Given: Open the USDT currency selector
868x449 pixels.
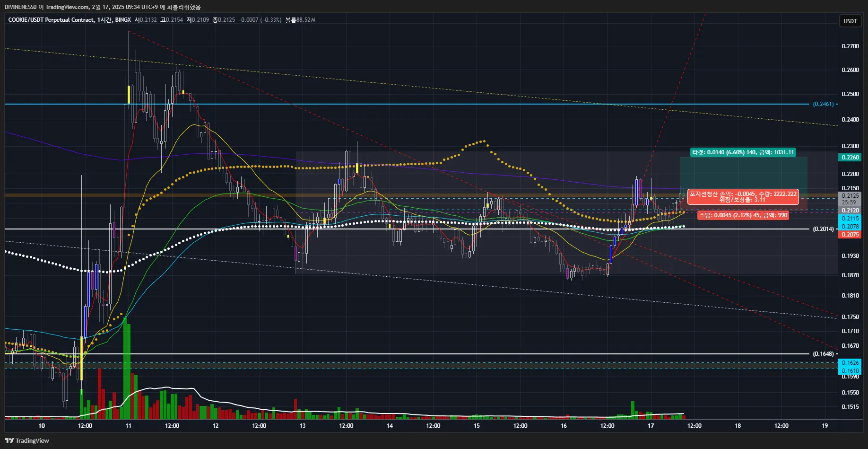Looking at the screenshot, I should coord(850,21).
